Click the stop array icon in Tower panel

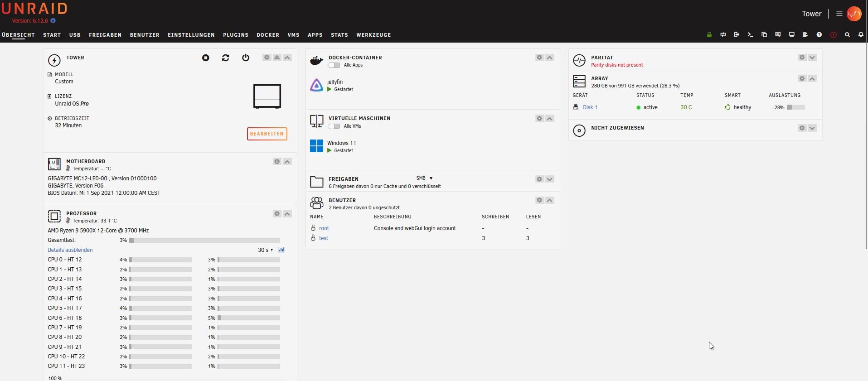pyautogui.click(x=206, y=58)
